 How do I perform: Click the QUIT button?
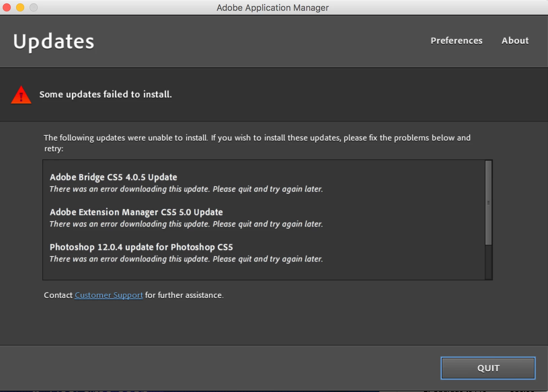click(488, 368)
